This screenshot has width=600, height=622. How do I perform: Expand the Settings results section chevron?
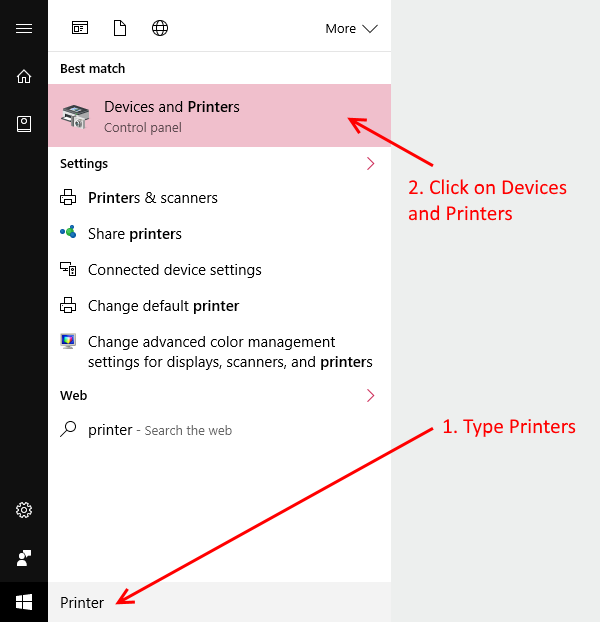pyautogui.click(x=370, y=163)
